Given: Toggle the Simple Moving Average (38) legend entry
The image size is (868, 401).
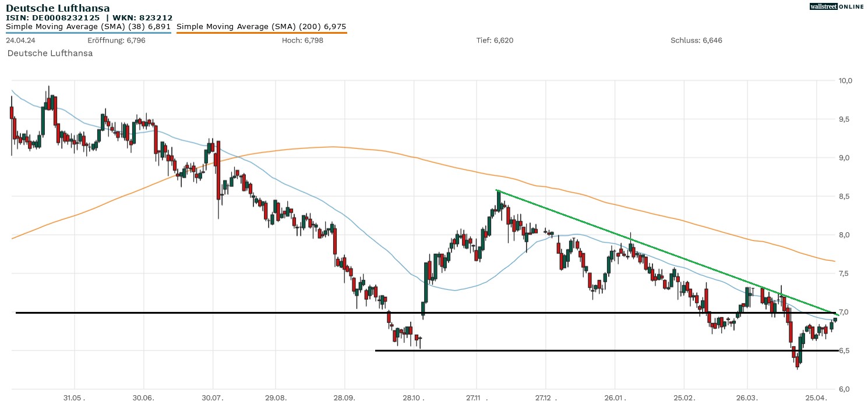Looking at the screenshot, I should point(88,27).
